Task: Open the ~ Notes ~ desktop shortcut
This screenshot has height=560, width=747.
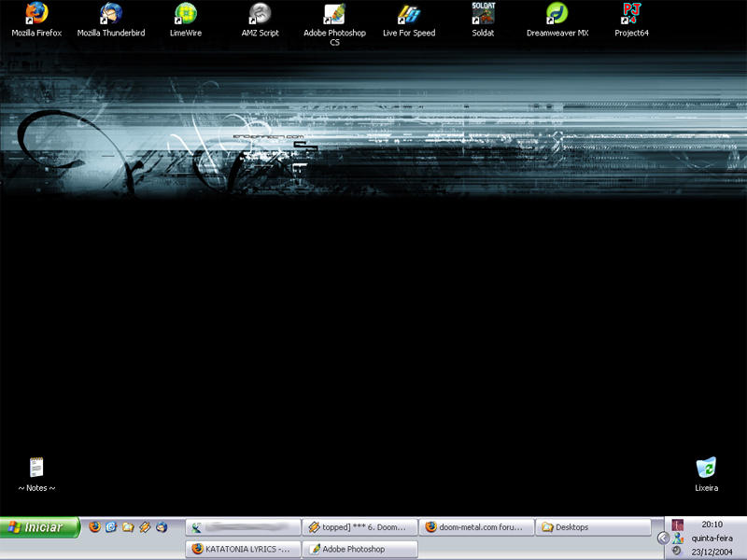Action: click(x=35, y=467)
